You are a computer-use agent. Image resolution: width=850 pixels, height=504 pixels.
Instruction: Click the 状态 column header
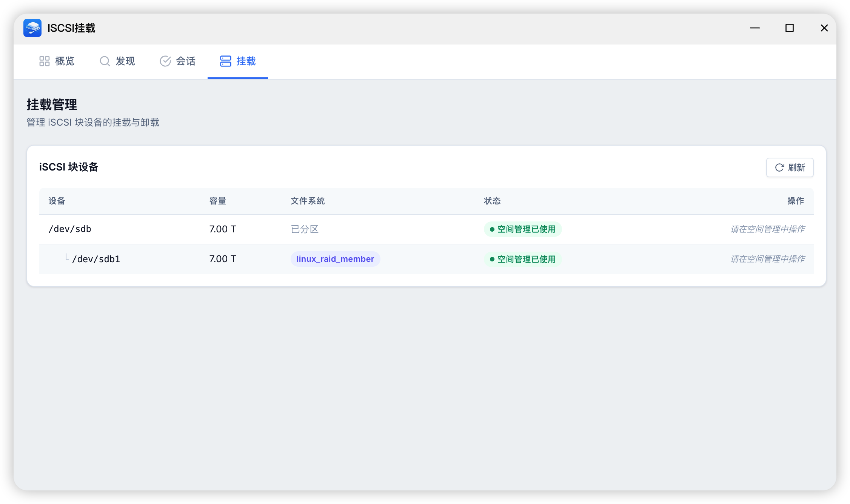coord(492,201)
